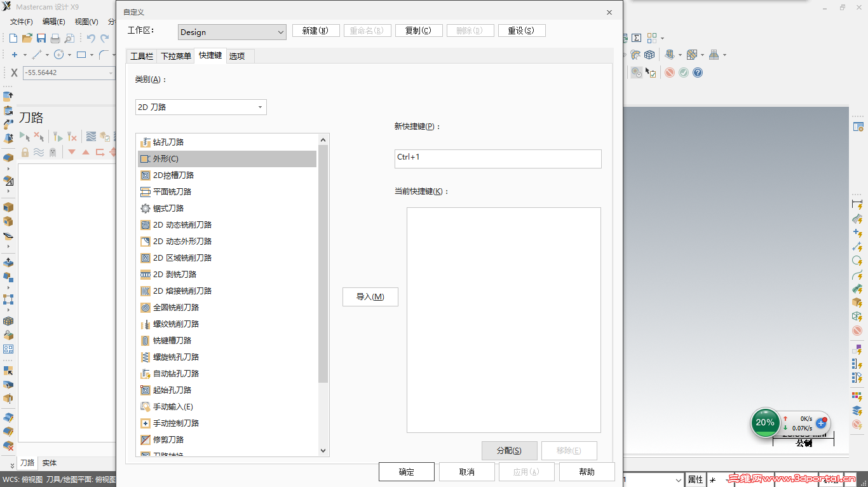Image resolution: width=868 pixels, height=487 pixels.
Task: Click the Sigma statistics icon
Action: tap(636, 38)
